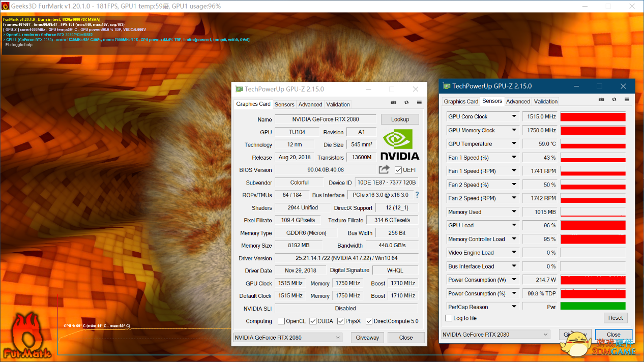Click Giveaway button in Graphics Card window
This screenshot has width=644, height=362.
(367, 338)
